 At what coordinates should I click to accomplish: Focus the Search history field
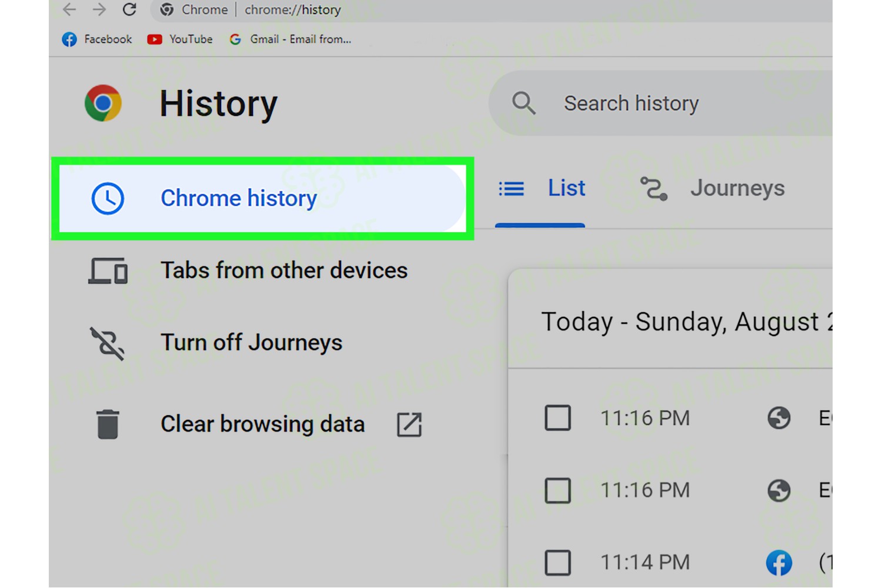[x=660, y=103]
